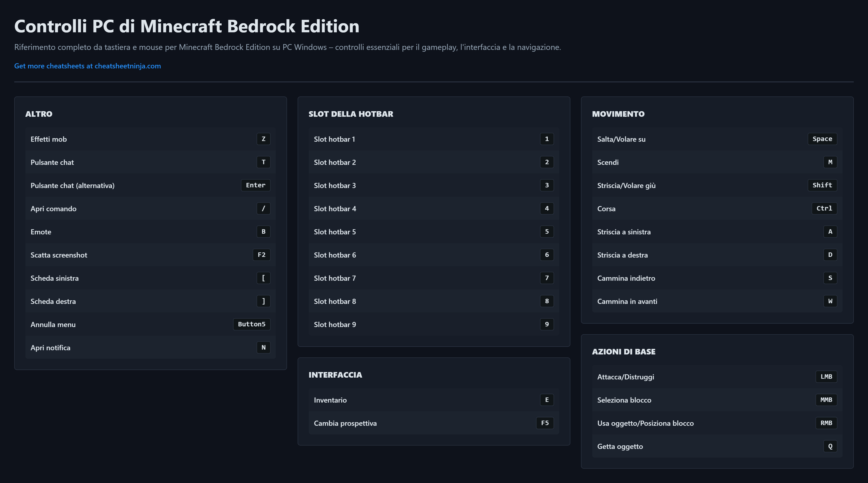Click the ALTRO section heading
This screenshot has width=868, height=483.
click(39, 114)
